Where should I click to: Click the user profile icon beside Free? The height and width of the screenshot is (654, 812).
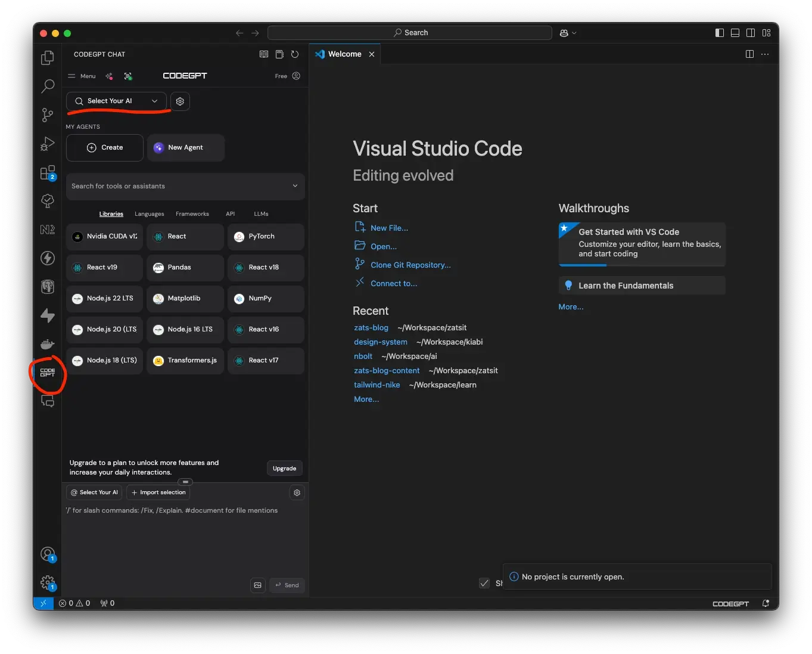point(296,76)
